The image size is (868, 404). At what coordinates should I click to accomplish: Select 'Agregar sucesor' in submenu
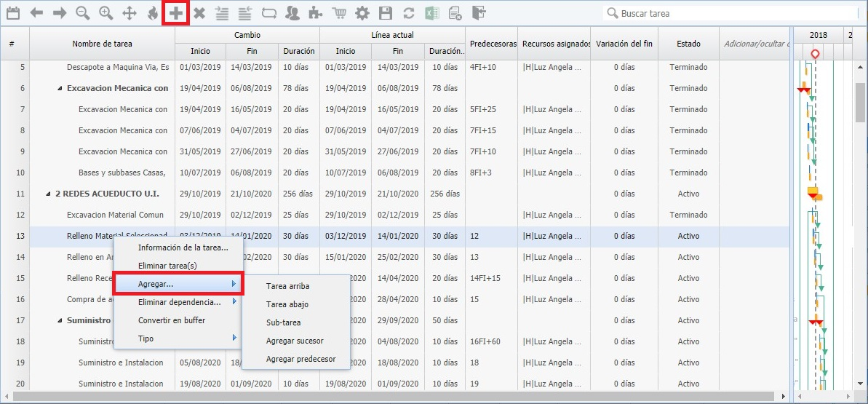tap(296, 341)
